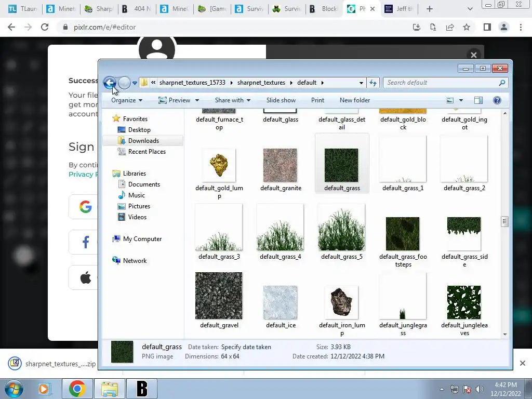Click the change view icon
532x399 pixels.
tap(450, 100)
